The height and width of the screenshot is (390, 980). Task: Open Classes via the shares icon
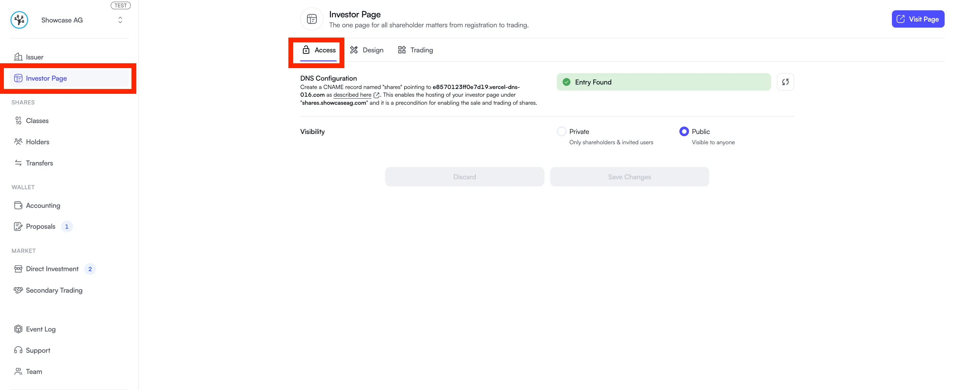(x=19, y=120)
